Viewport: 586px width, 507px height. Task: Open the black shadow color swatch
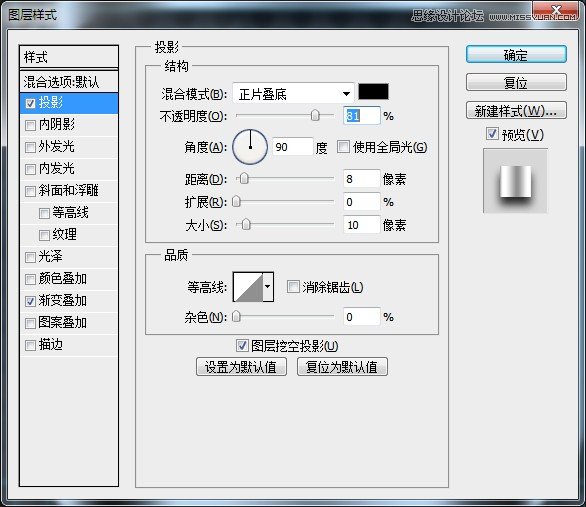[x=373, y=92]
